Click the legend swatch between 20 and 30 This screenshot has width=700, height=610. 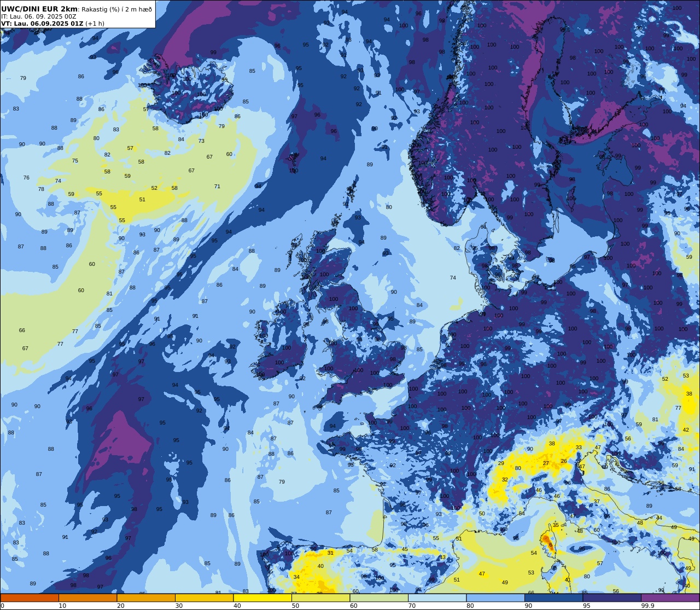(x=146, y=597)
